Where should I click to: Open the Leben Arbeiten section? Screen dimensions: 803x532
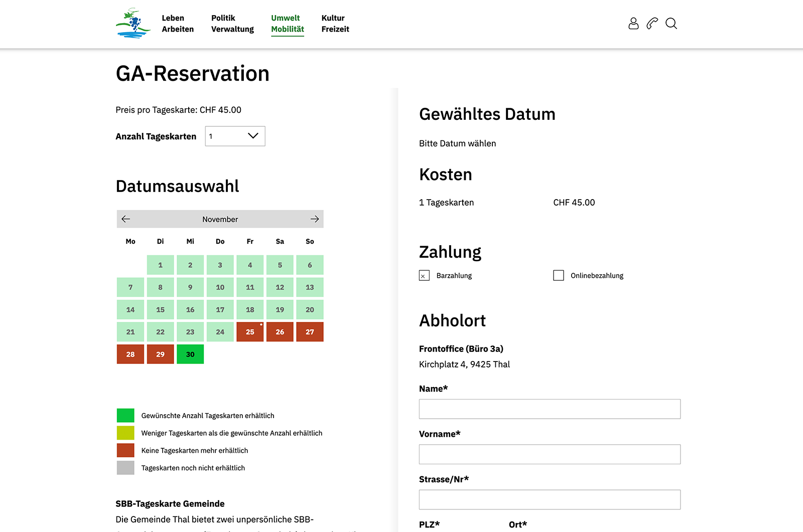click(x=177, y=24)
